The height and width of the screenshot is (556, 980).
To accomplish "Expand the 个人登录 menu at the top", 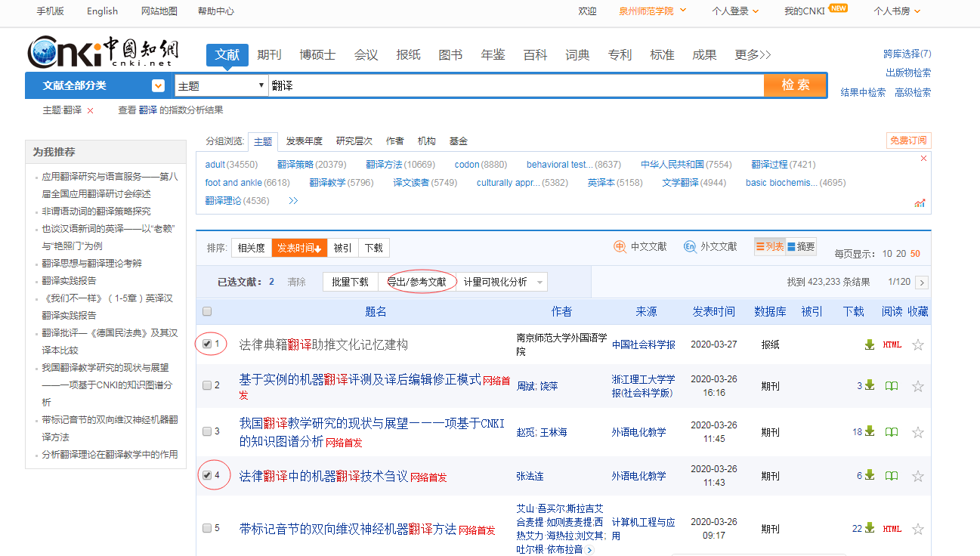I will pos(735,11).
